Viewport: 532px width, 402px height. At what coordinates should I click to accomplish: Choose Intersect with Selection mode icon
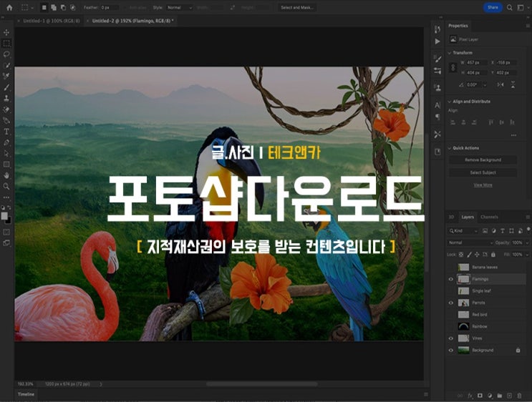point(72,7)
